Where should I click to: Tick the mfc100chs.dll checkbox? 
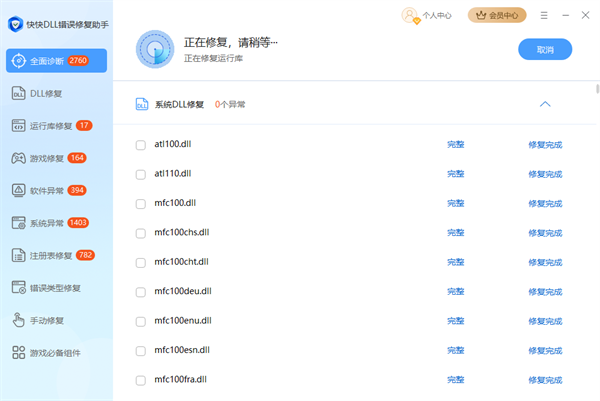[141, 233]
